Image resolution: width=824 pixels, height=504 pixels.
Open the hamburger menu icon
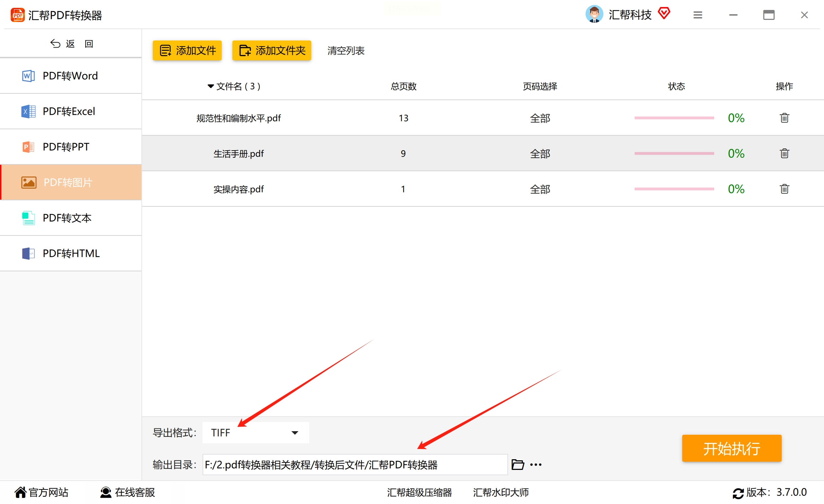coord(698,15)
